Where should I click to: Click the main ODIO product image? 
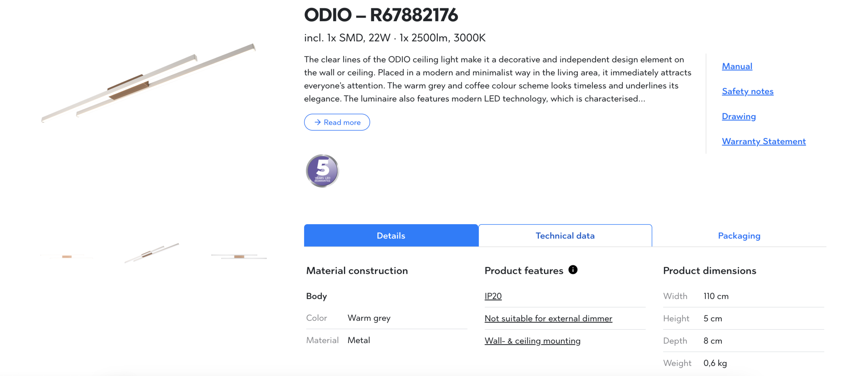[x=149, y=83]
